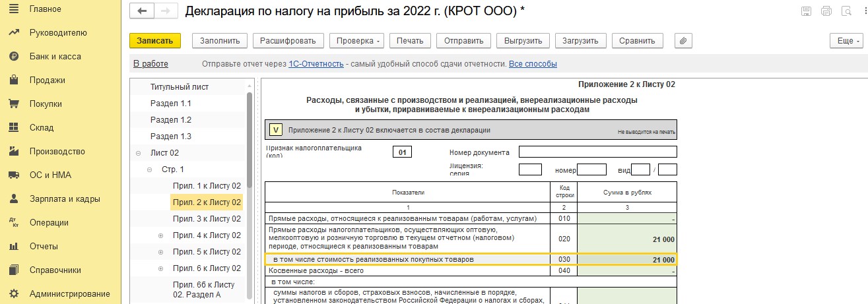Click the Выгрузить button
This screenshot has width=868, height=304.
pyautogui.click(x=523, y=40)
